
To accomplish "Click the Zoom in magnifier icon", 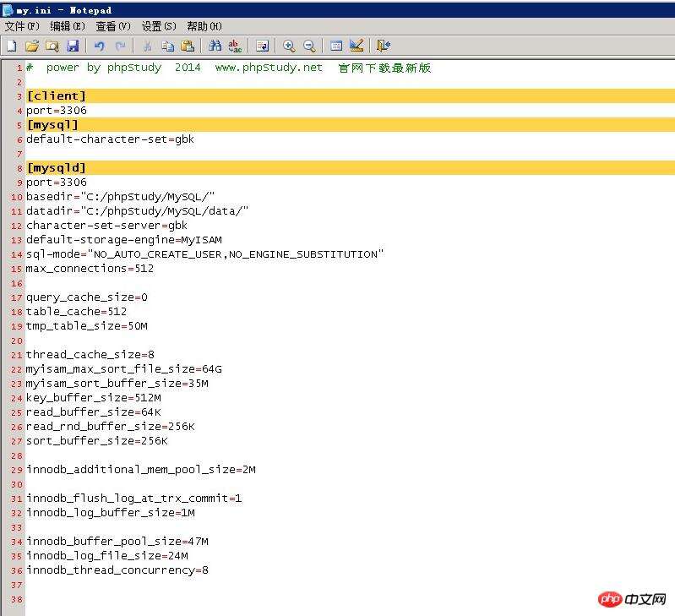I will coord(289,46).
